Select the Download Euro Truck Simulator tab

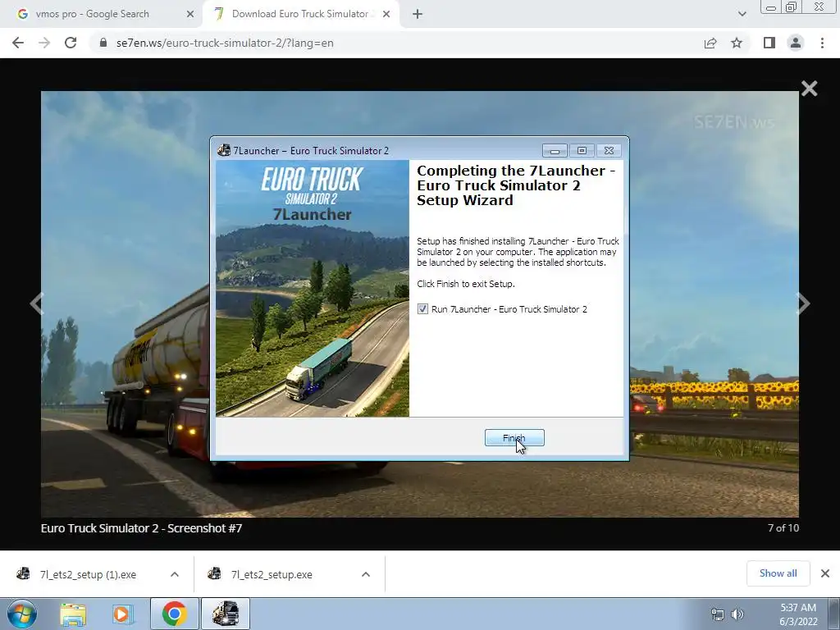pos(300,14)
